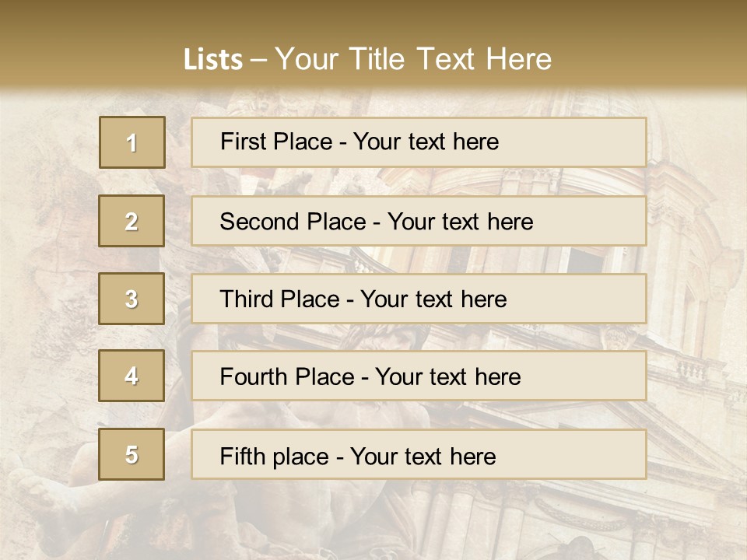Viewport: 747px width, 560px height.
Task: Click the number 1 box
Action: pos(132,142)
